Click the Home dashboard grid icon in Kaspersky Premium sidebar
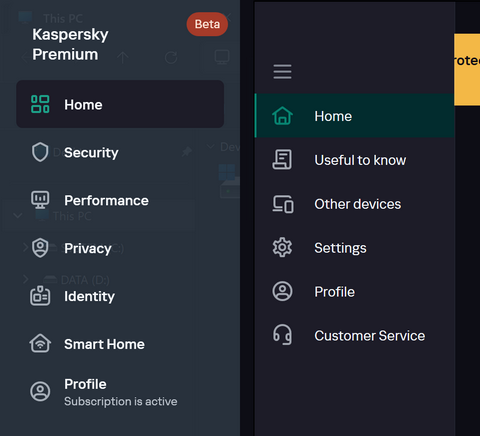 [x=40, y=104]
